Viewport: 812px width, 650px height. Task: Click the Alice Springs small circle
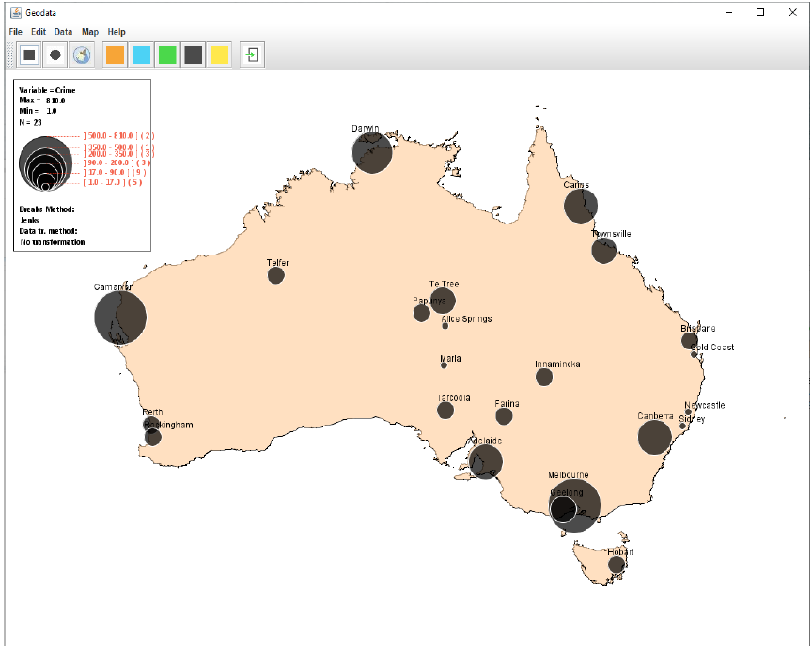[445, 326]
